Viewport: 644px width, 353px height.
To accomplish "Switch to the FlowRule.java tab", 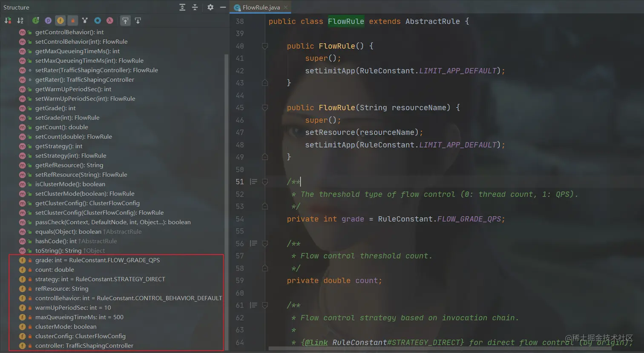I will [x=261, y=7].
